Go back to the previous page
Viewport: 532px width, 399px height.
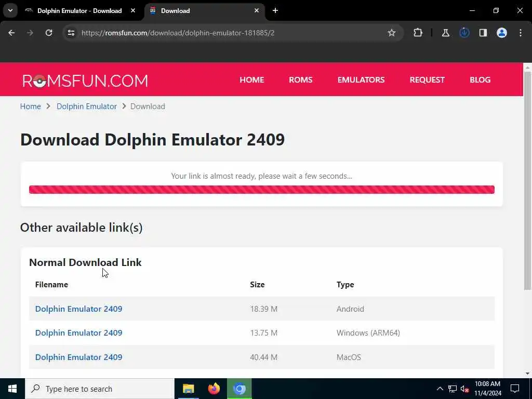pyautogui.click(x=11, y=33)
